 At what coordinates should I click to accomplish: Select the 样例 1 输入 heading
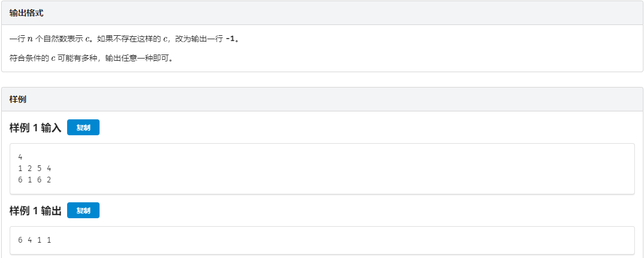tap(35, 128)
